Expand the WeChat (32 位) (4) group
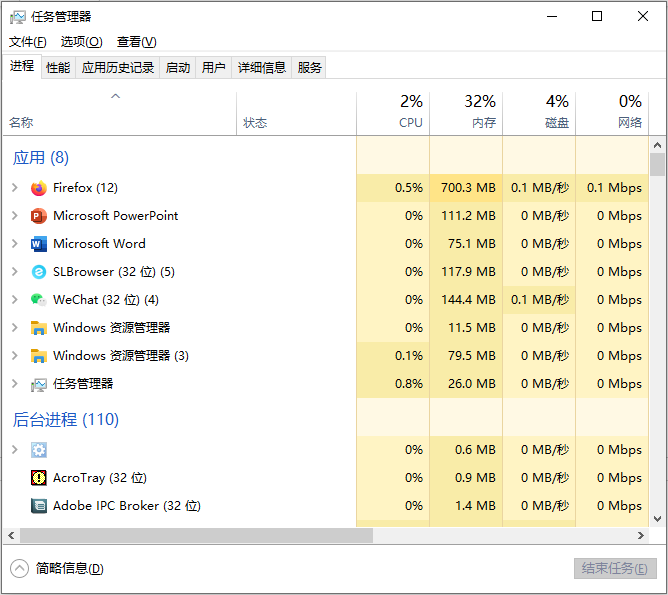 click(x=15, y=299)
